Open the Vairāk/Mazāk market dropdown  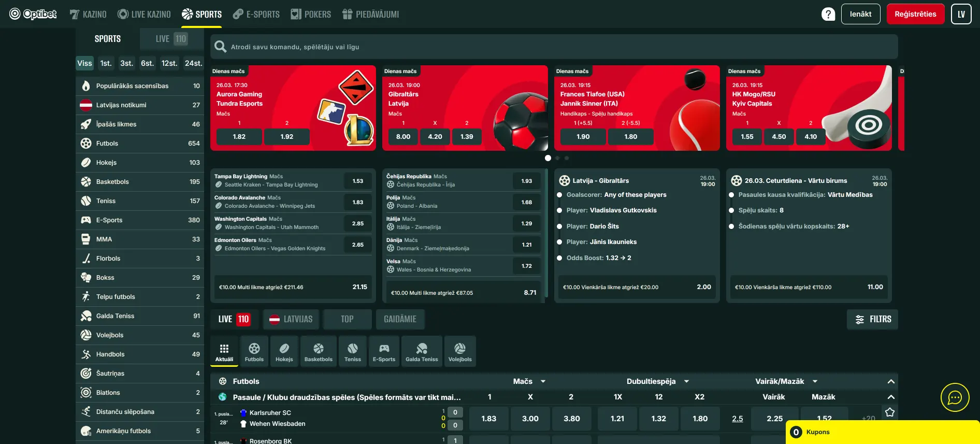pos(786,381)
